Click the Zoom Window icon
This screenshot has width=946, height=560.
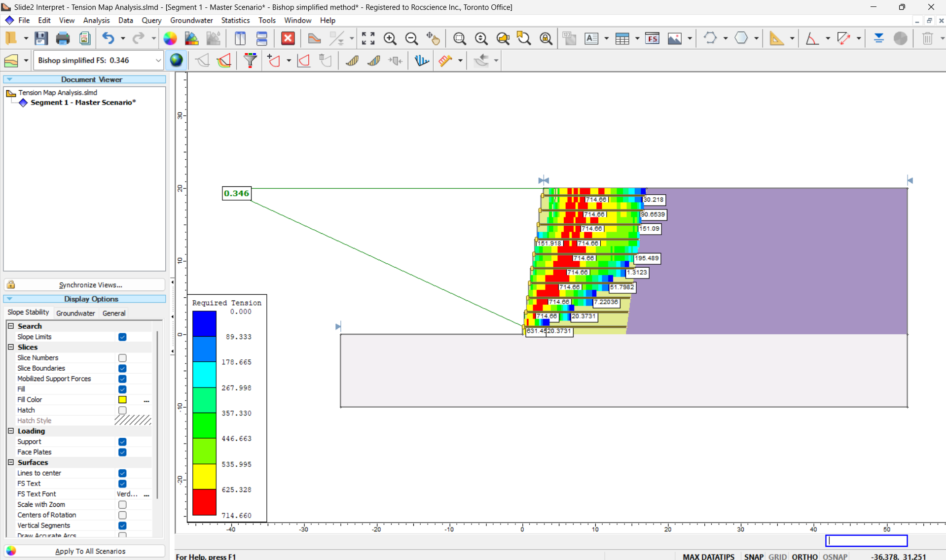pos(460,38)
